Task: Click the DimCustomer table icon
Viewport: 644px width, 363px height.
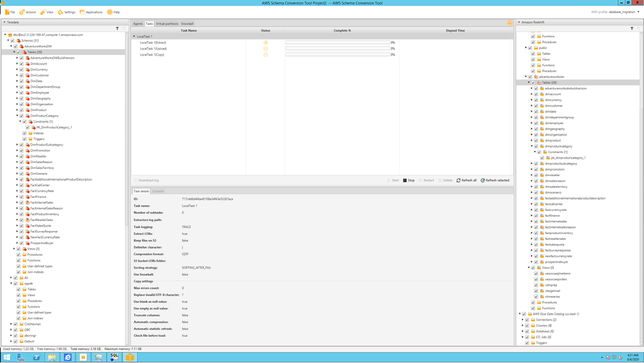Action: [x=27, y=75]
